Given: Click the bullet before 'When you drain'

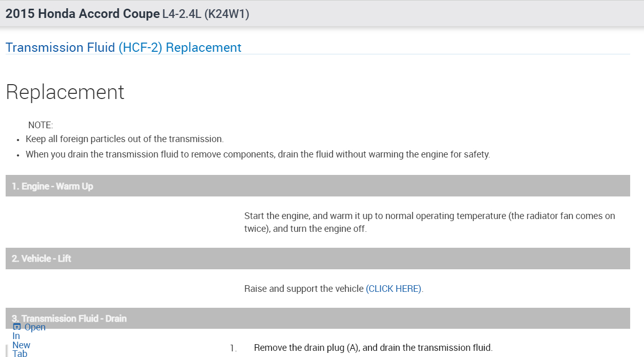Looking at the screenshot, I should click(18, 155).
